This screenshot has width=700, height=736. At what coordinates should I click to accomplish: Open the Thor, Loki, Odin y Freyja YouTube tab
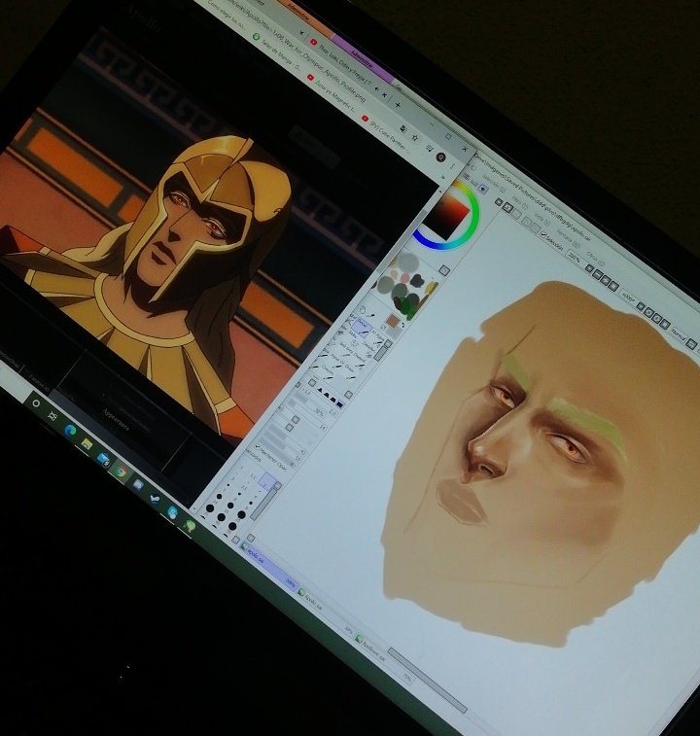343,62
